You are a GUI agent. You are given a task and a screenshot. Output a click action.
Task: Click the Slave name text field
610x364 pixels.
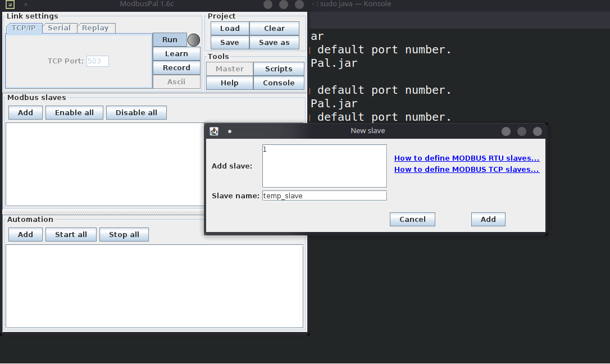point(324,195)
